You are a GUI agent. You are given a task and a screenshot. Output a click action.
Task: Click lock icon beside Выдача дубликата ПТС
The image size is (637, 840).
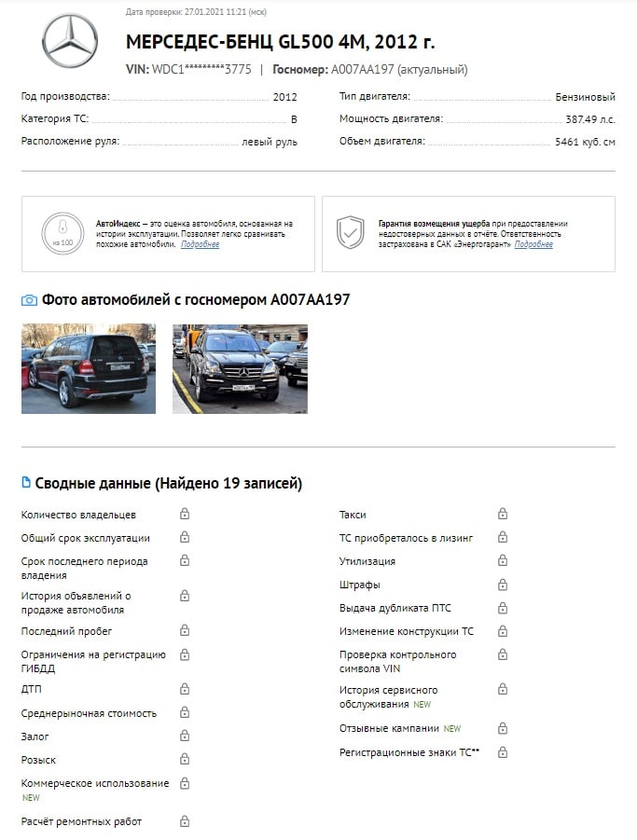[x=503, y=608]
